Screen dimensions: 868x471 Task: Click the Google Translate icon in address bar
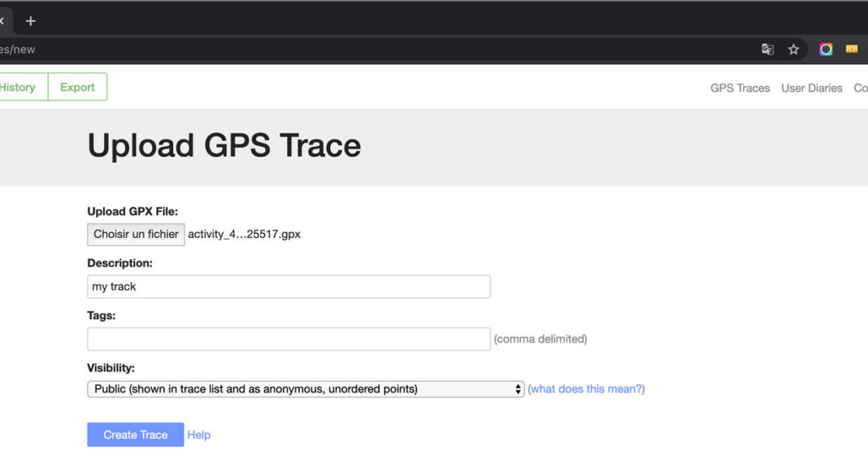767,50
